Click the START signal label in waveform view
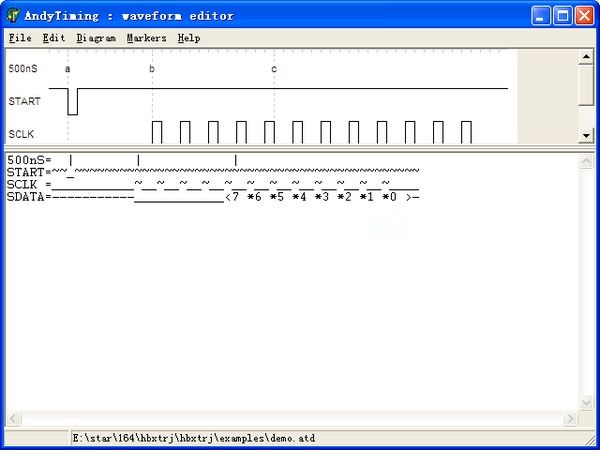Viewport: 600px width, 450px height. coord(24,101)
